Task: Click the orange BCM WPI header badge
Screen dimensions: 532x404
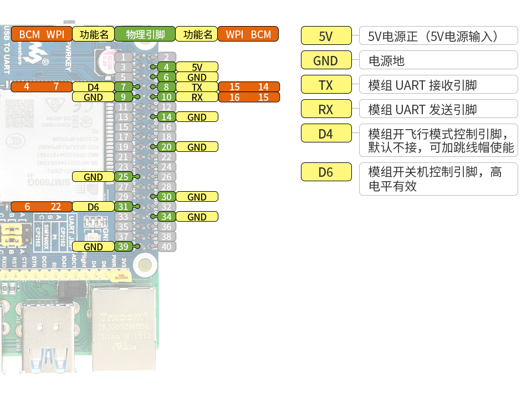Action: (40, 34)
